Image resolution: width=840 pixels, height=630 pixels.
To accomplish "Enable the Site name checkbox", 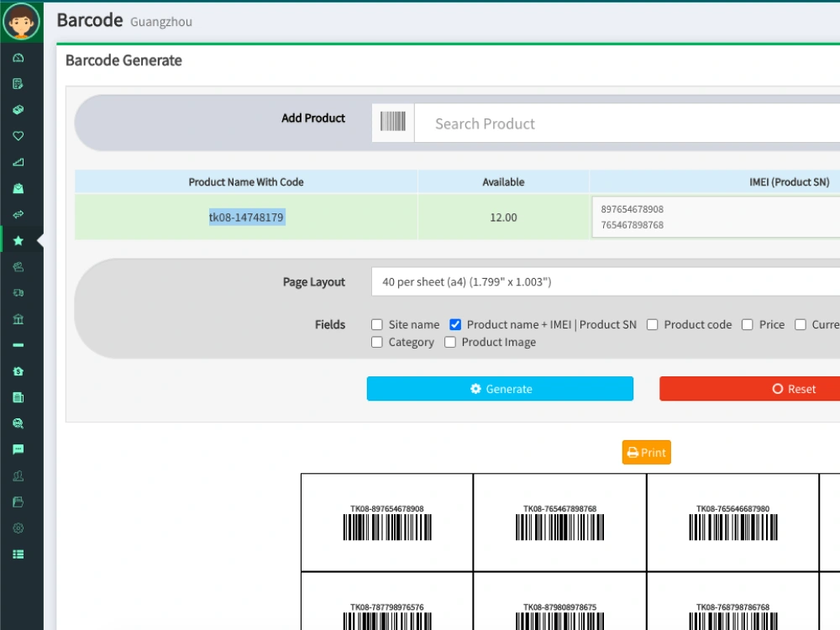I will [377, 324].
